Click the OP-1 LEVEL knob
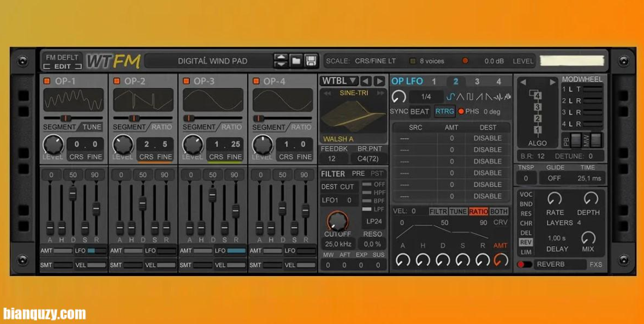644x324 pixels. pyautogui.click(x=53, y=144)
